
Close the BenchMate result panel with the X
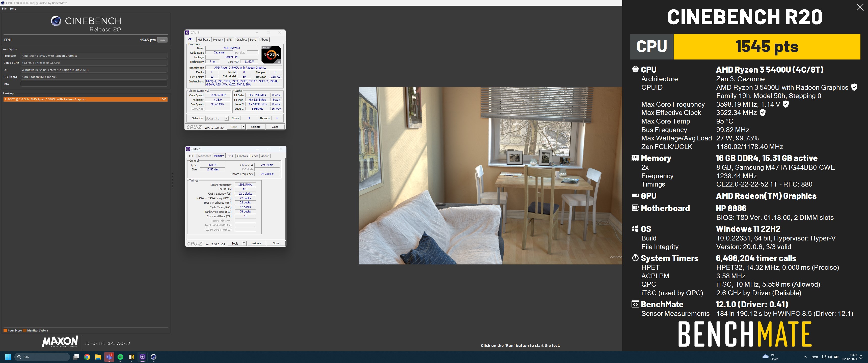pos(860,7)
